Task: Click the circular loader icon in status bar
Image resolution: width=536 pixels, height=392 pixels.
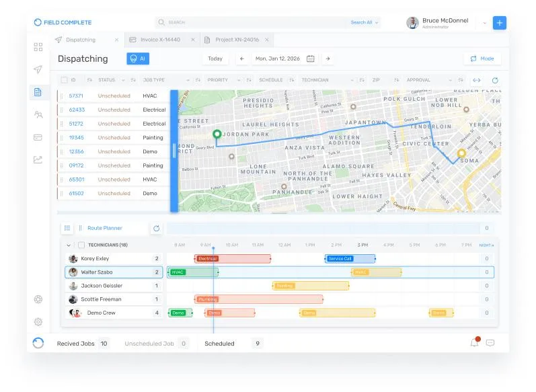Action: point(38,343)
